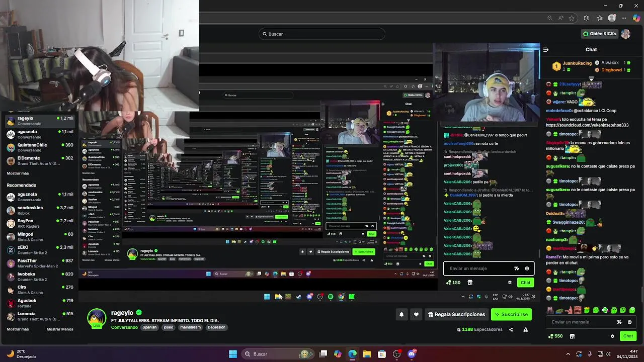Viewport: 644px width, 362px height.
Task: Open QuintanaChile channel in sidebar
Action: 40,147
